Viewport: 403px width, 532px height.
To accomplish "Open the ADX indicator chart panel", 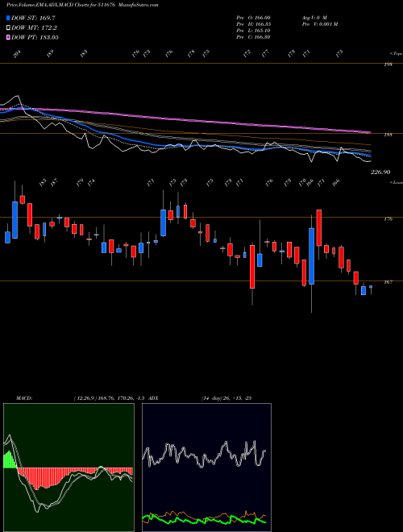I will pyautogui.click(x=206, y=468).
